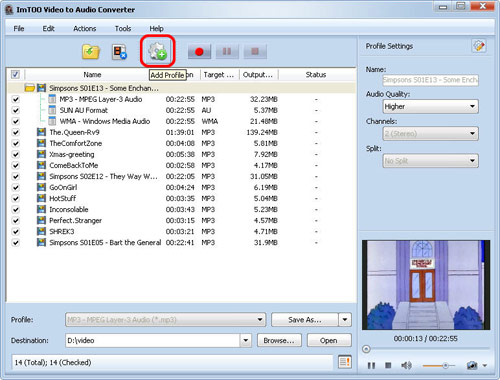Click the video icon beside The.Queen-Rv9
This screenshot has height=380, width=500.
coord(41,132)
